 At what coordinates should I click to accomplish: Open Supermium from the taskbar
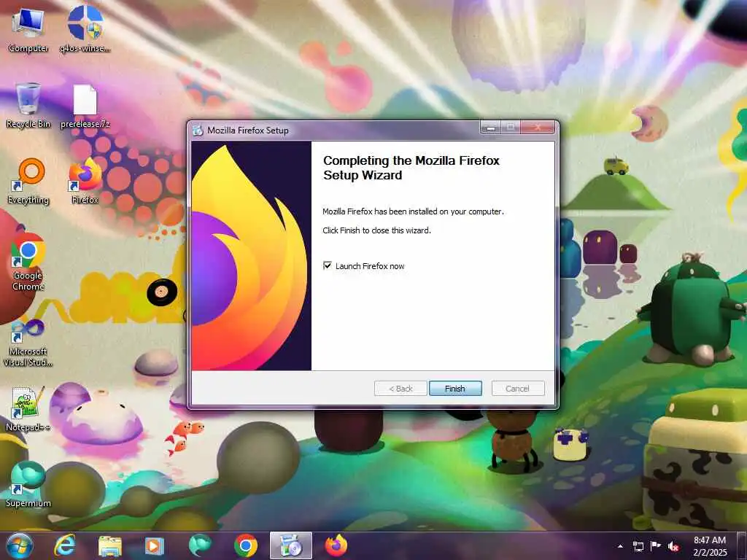point(200,545)
